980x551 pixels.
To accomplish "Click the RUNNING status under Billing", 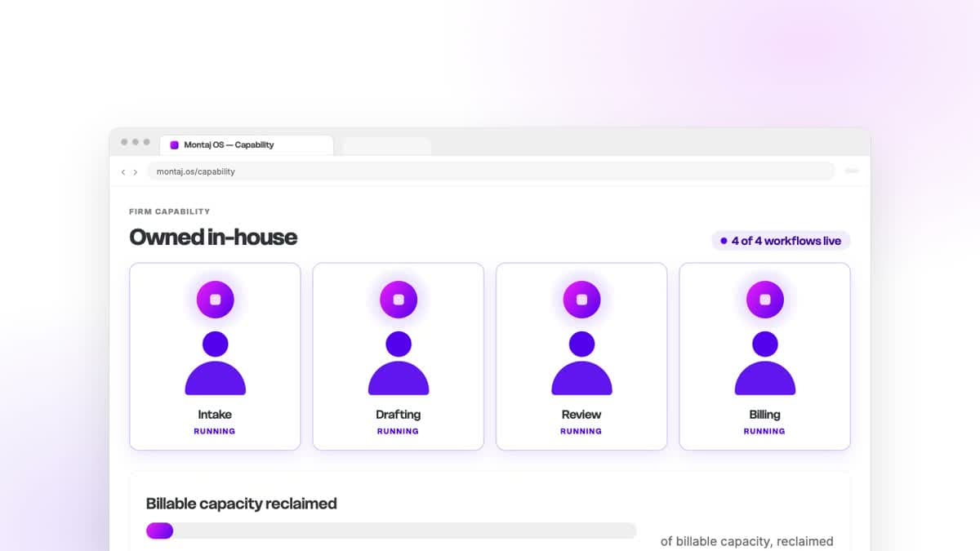I will (x=764, y=431).
